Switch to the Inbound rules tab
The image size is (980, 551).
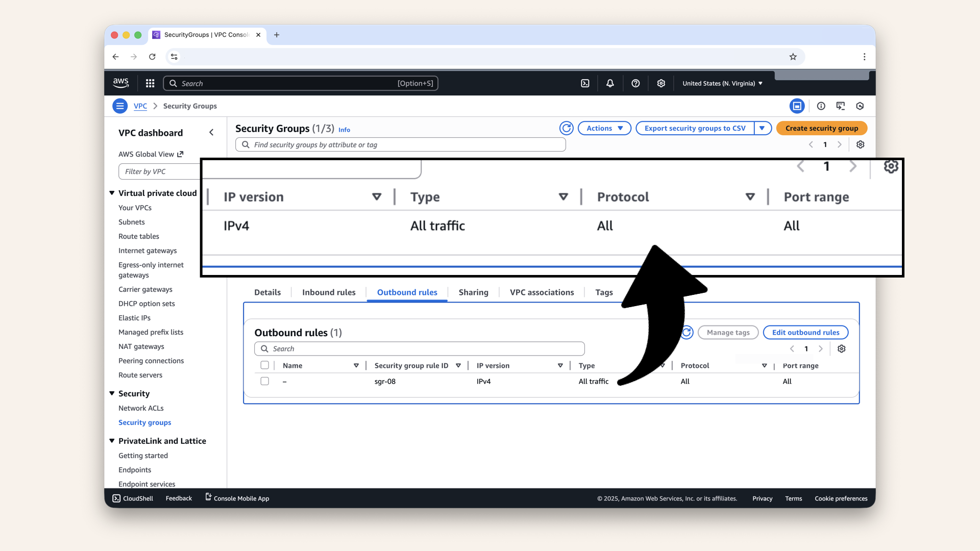click(x=329, y=292)
